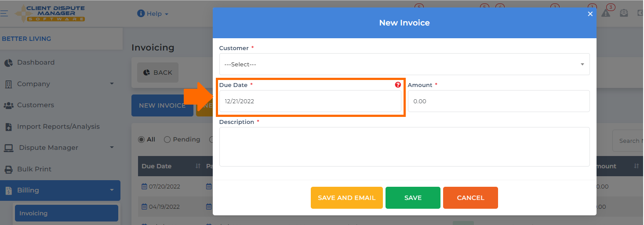
Task: Click the Dashboard pie chart icon
Action: click(8, 63)
